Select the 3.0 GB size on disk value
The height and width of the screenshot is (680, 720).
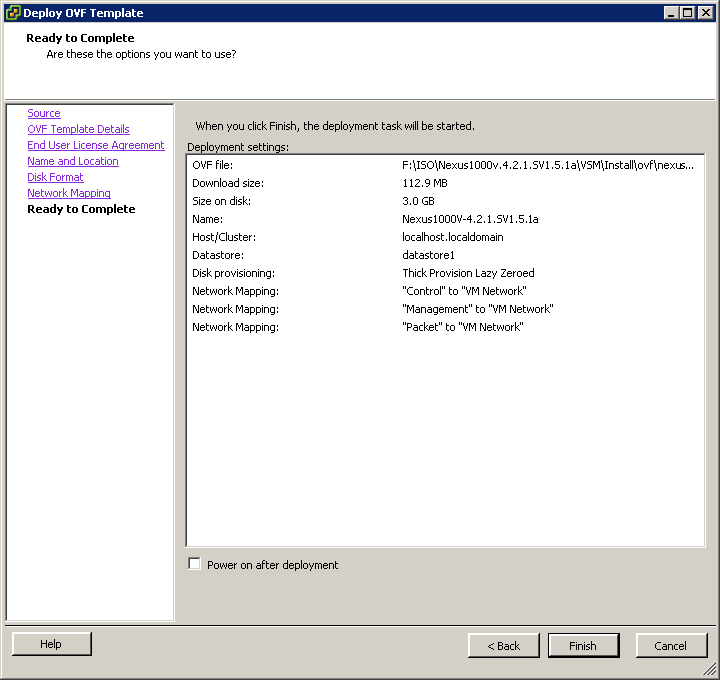418,201
